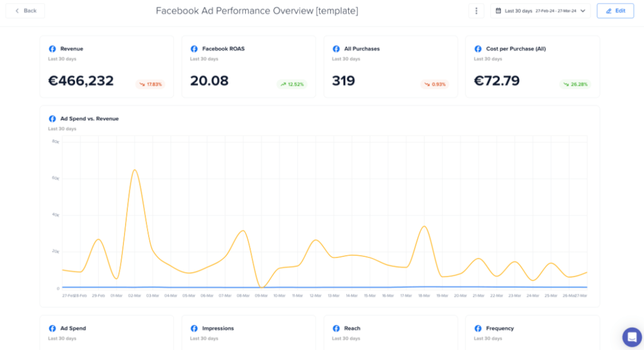This screenshot has width=644, height=350.
Task: Click the Reach card title
Action: (352, 328)
